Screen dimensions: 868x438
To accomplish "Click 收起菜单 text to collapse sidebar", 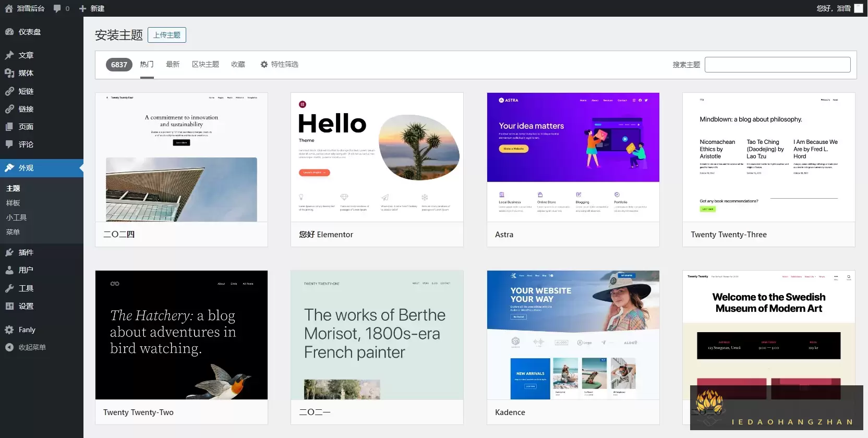I will click(32, 347).
